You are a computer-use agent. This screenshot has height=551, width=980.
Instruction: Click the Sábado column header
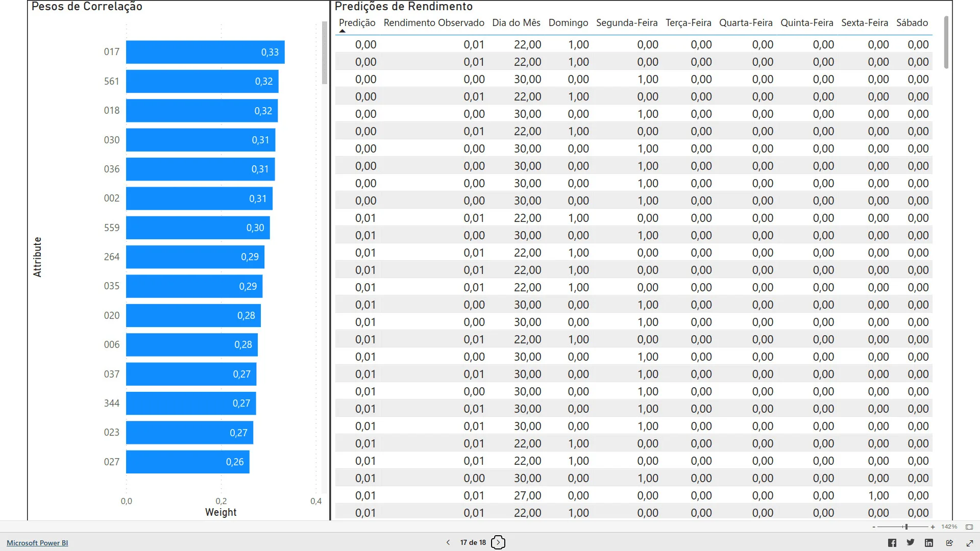point(912,23)
